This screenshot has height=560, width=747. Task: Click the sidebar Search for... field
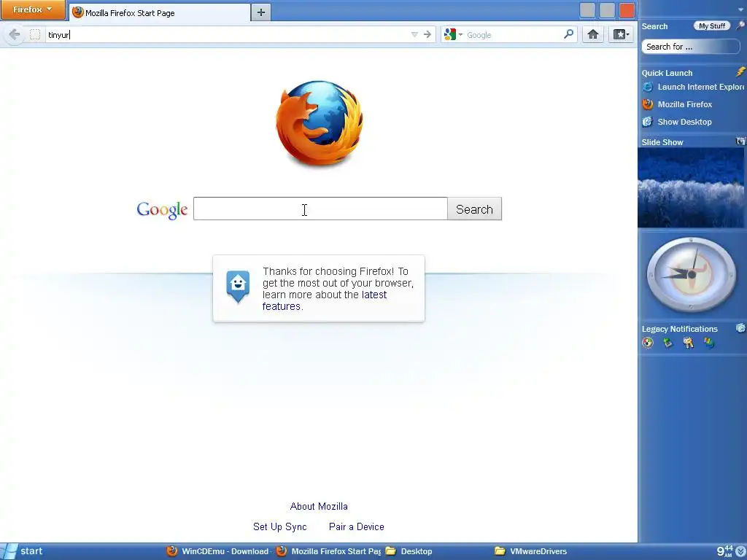pyautogui.click(x=690, y=47)
